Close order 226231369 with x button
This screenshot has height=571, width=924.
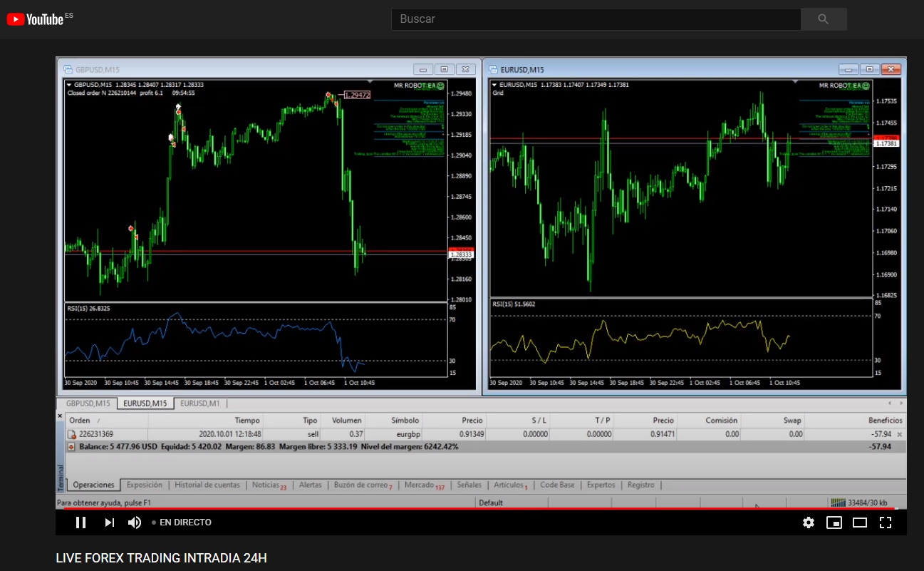[899, 434]
